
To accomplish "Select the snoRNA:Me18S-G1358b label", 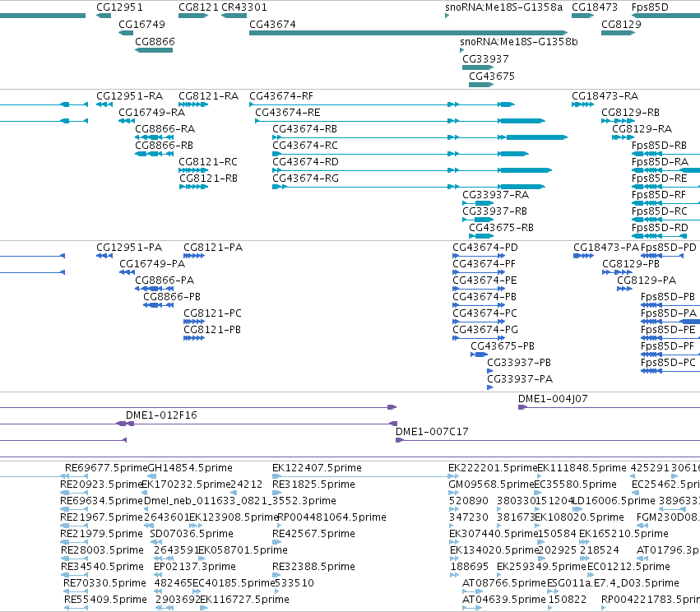I will (x=519, y=42).
